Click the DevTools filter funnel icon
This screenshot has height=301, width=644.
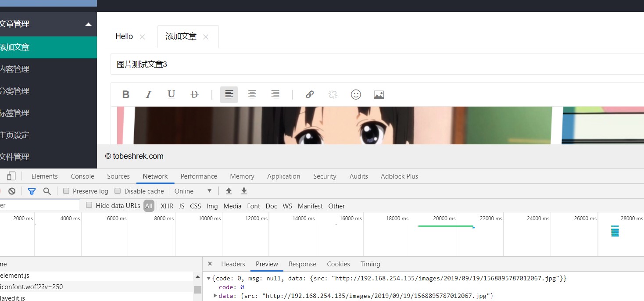[32, 191]
